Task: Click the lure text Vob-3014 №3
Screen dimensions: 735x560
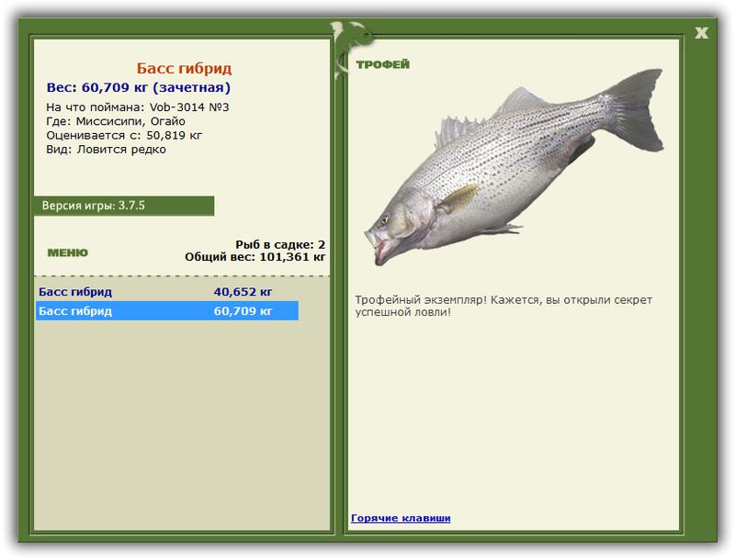Action: [189, 107]
